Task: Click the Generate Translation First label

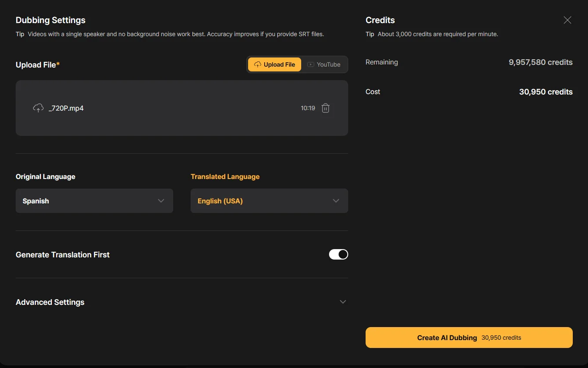Action: [x=63, y=255]
